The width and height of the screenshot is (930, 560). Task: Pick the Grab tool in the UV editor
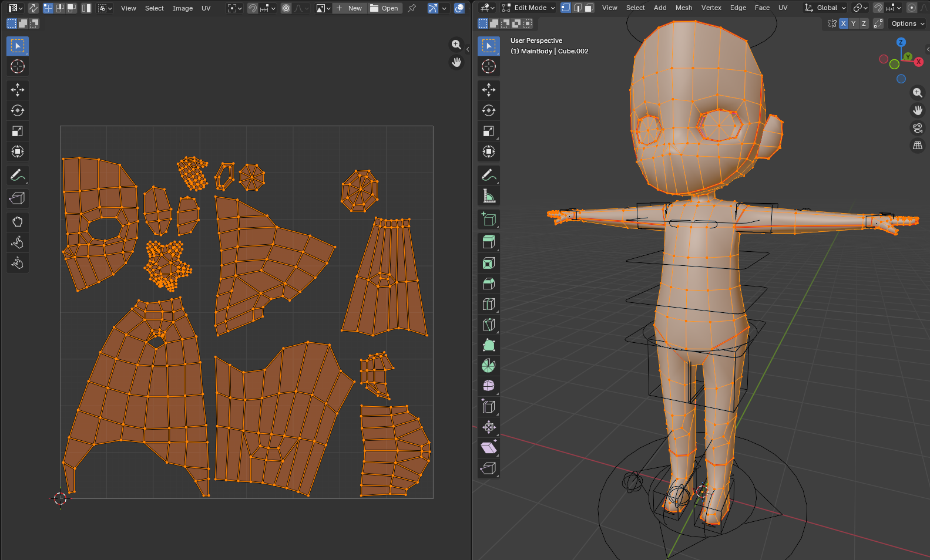pos(17,222)
